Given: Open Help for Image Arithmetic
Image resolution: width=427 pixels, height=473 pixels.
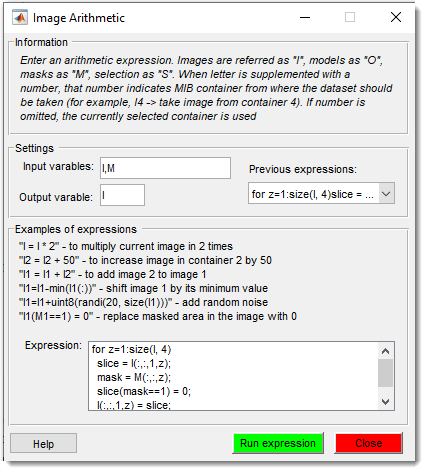Looking at the screenshot, I should pyautogui.click(x=43, y=444).
